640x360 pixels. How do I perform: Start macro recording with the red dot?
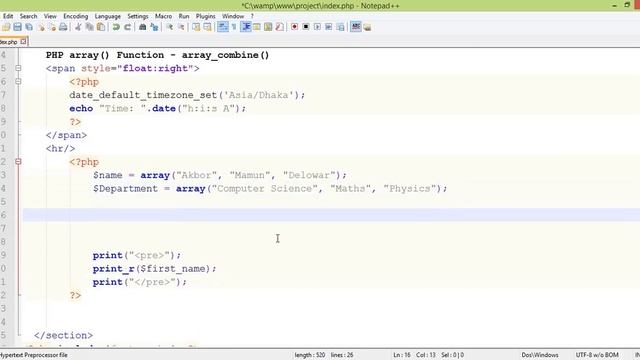pyautogui.click(x=294, y=27)
